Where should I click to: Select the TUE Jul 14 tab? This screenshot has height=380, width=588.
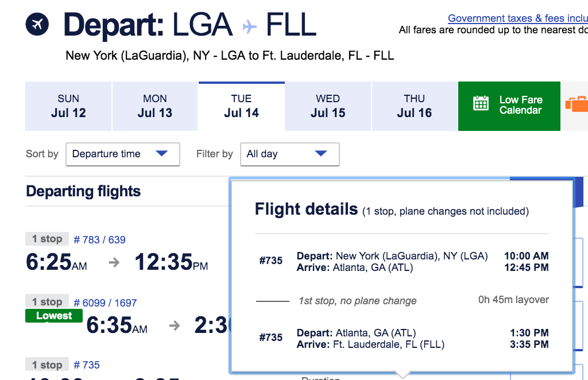[241, 106]
